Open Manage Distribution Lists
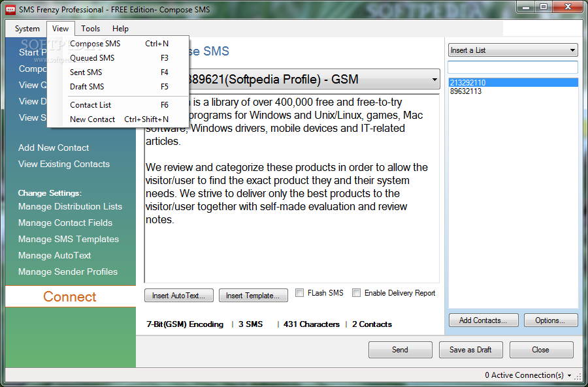This screenshot has height=387, width=588. 70,206
